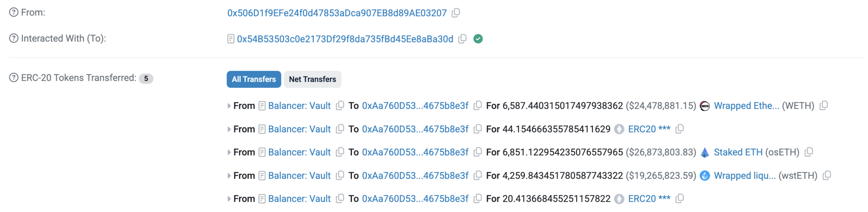The height and width of the screenshot is (212, 868).
Task: Click help icon beside Interacted With (To)
Action: [14, 38]
